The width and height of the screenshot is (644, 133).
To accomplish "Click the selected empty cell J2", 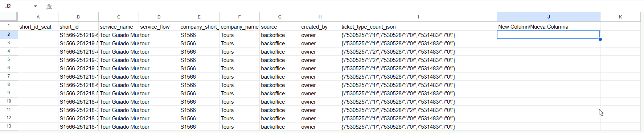I will pos(549,35).
